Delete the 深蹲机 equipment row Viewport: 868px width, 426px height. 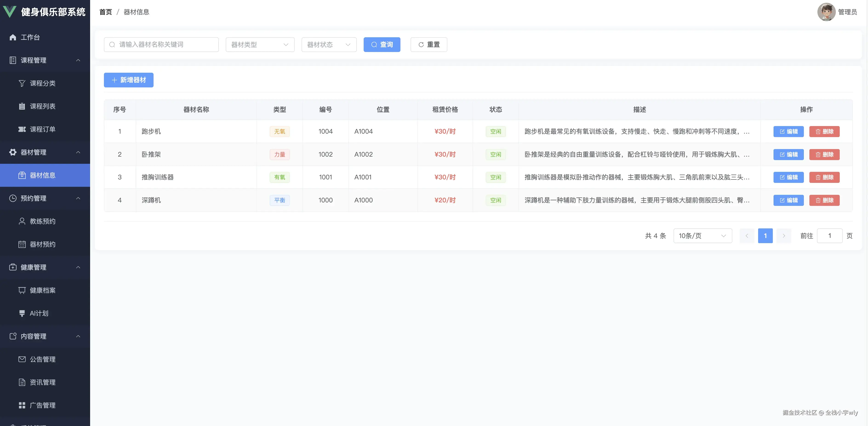click(x=824, y=200)
